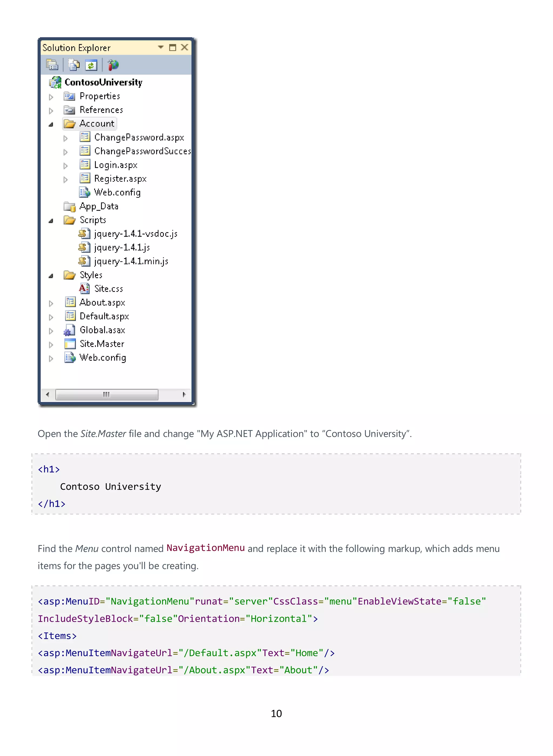Screen dimensions: 553x756
Task: Click the Refresh toolbar icon
Action: pos(91,65)
